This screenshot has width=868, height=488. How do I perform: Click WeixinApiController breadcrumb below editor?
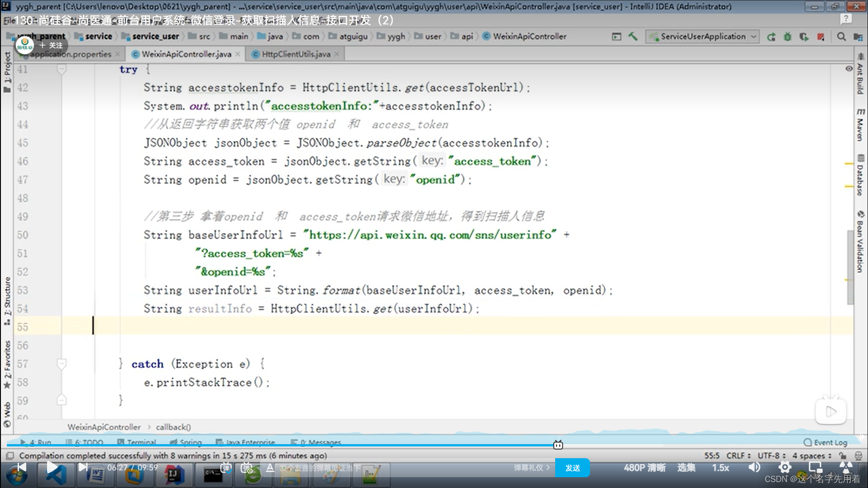[104, 427]
